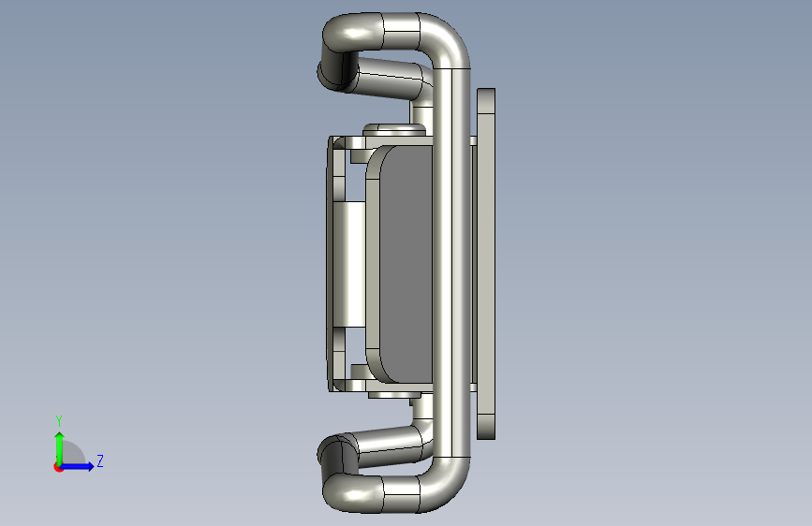Click the red X axis origin dot
Viewport: 812px width, 526px height.
(x=58, y=467)
